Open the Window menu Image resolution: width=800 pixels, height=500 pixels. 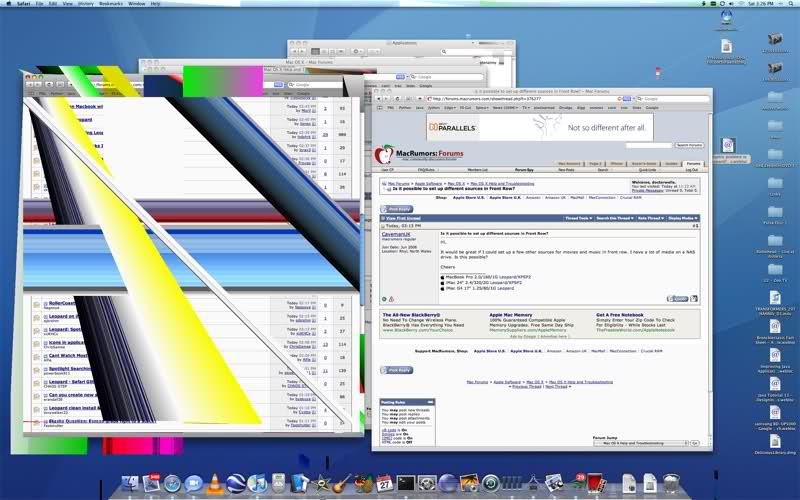pos(136,4)
